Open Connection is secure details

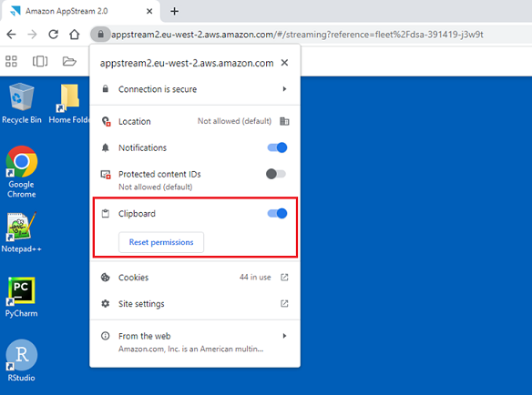195,89
